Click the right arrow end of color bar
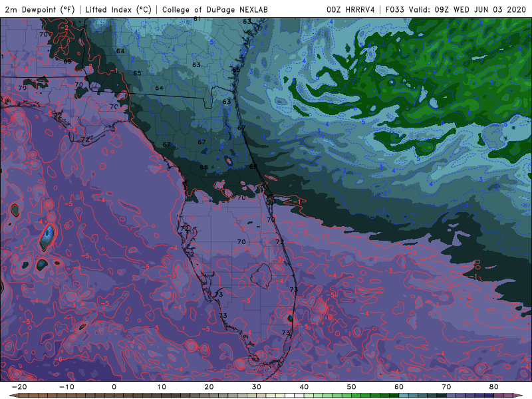532x399 pixels. pyautogui.click(x=518, y=396)
